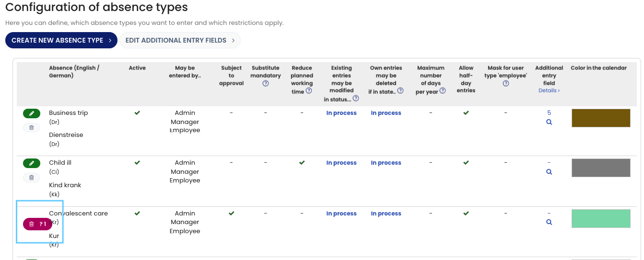
Task: Show help for Mask for user type
Action: click(x=505, y=83)
